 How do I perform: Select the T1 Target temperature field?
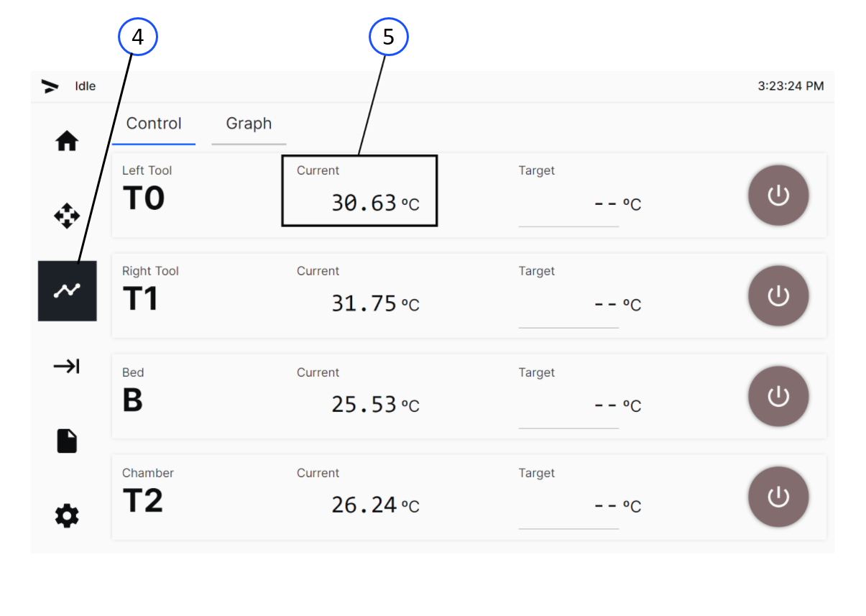coord(569,305)
